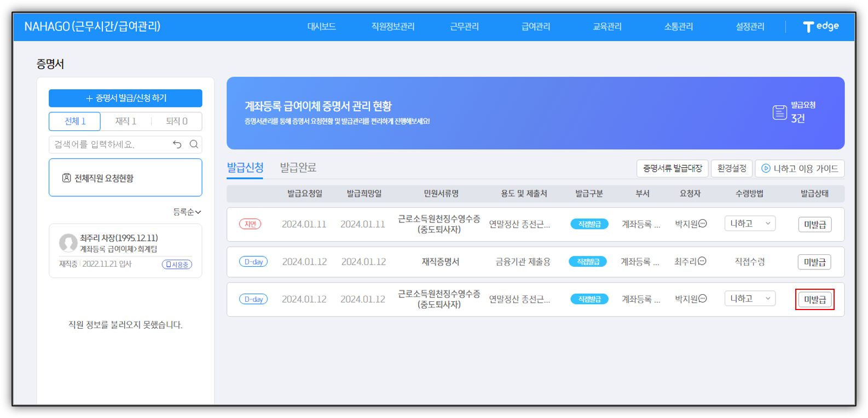Image resolution: width=868 pixels, height=418 pixels.
Task: Open 증명서류 발급대장
Action: pyautogui.click(x=672, y=168)
